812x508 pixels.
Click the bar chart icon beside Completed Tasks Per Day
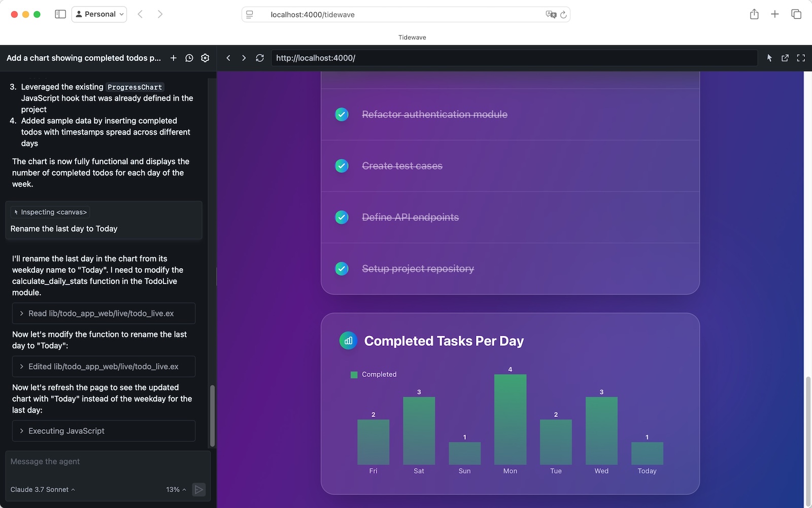click(348, 340)
